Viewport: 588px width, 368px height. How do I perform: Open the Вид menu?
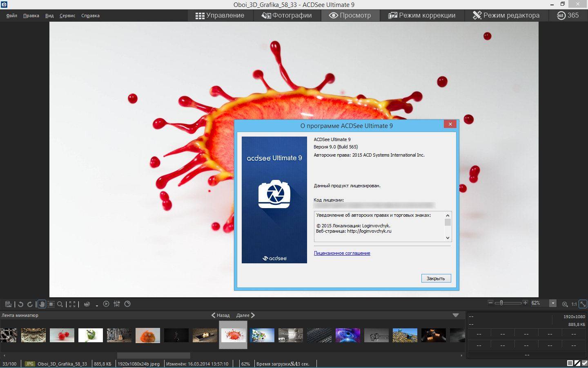click(x=49, y=16)
